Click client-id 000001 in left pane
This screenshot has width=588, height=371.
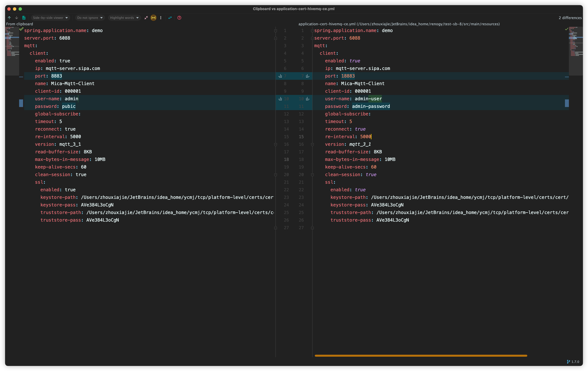point(73,91)
